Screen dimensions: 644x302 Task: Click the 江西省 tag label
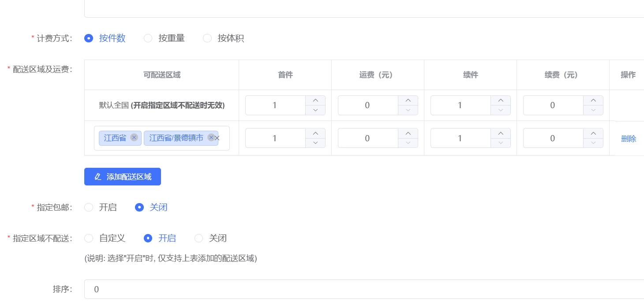(x=115, y=138)
